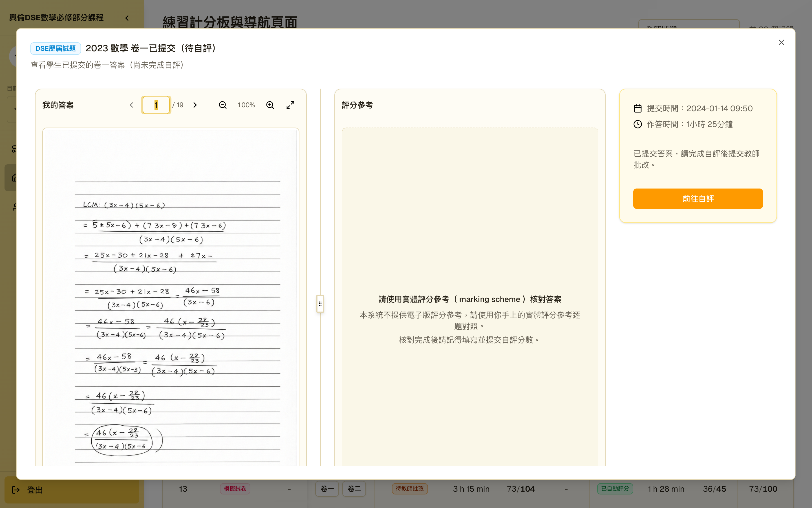Click the 待教師批改 status badge

[x=410, y=489]
